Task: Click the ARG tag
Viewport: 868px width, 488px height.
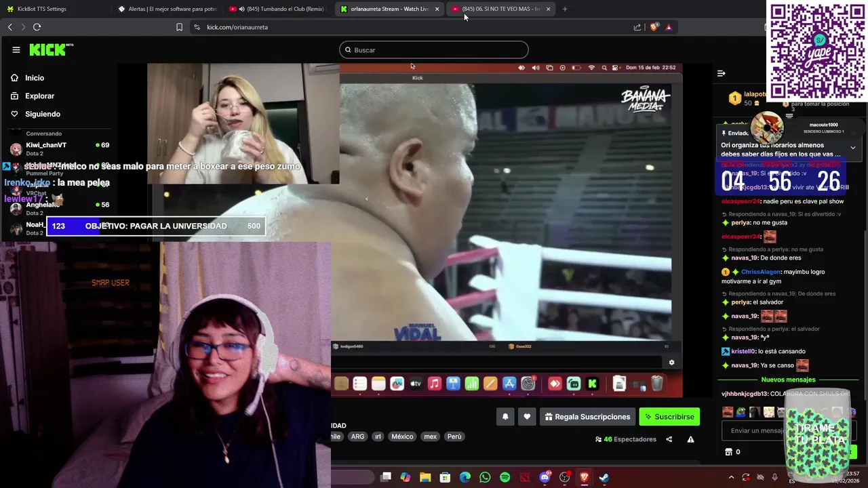Action: coord(357,436)
